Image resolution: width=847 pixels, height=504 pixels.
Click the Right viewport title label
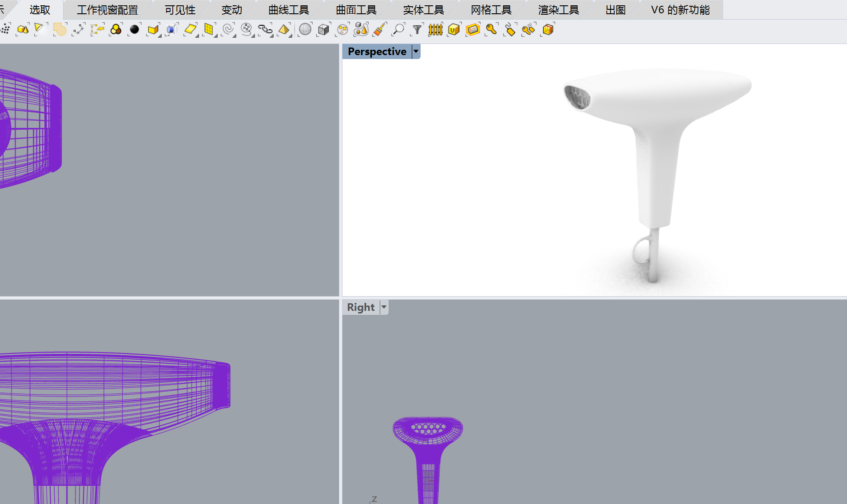pyautogui.click(x=361, y=307)
